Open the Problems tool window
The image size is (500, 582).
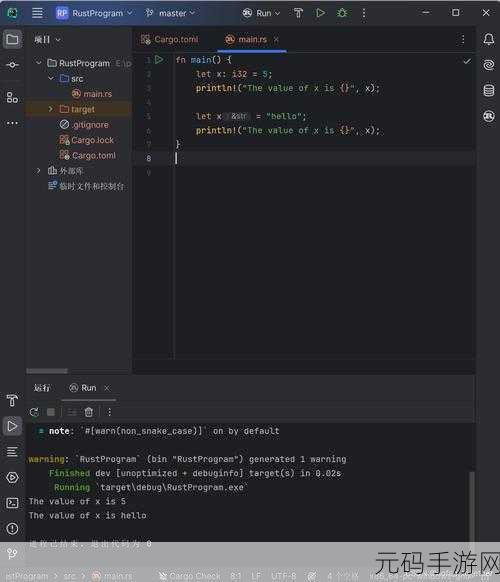point(12,528)
